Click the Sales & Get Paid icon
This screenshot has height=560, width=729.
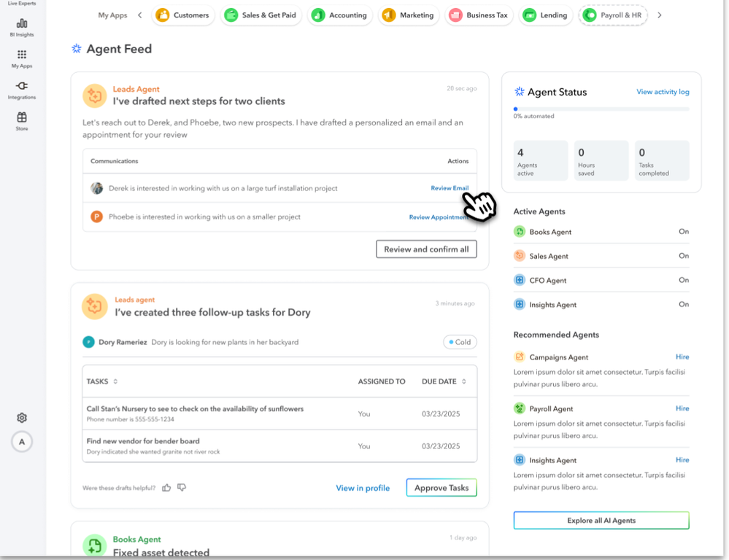[x=231, y=15]
